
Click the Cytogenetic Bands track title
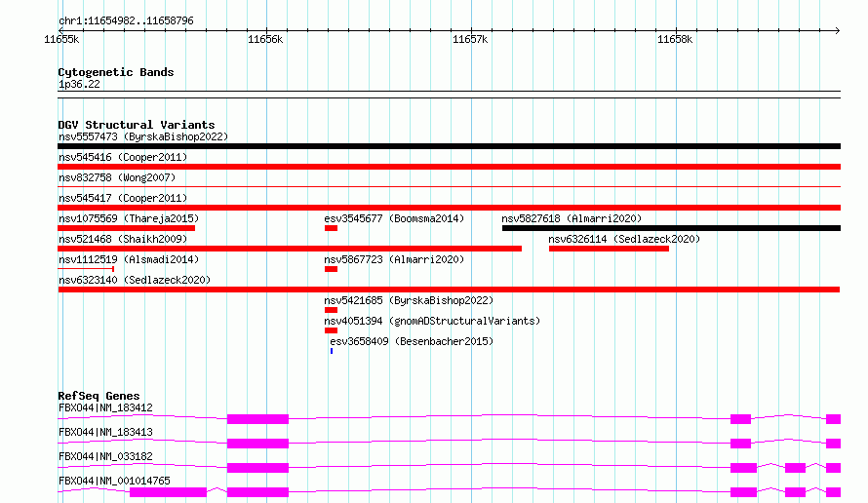click(116, 72)
